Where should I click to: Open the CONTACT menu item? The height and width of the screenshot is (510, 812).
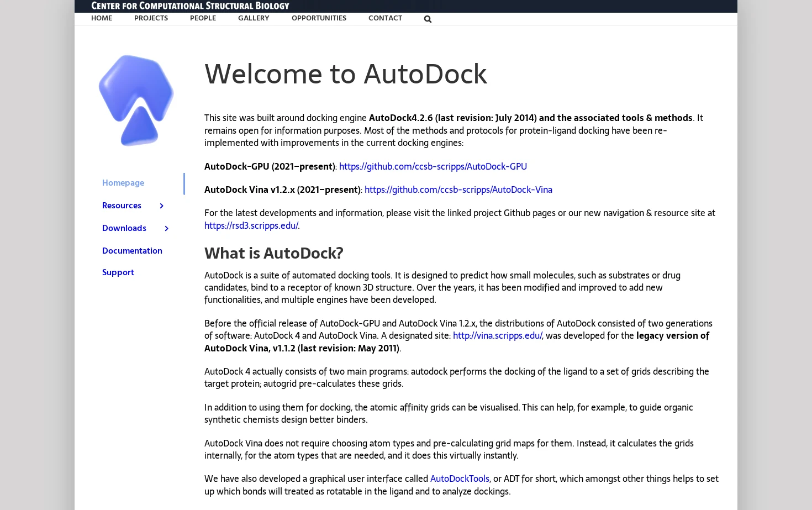(385, 18)
